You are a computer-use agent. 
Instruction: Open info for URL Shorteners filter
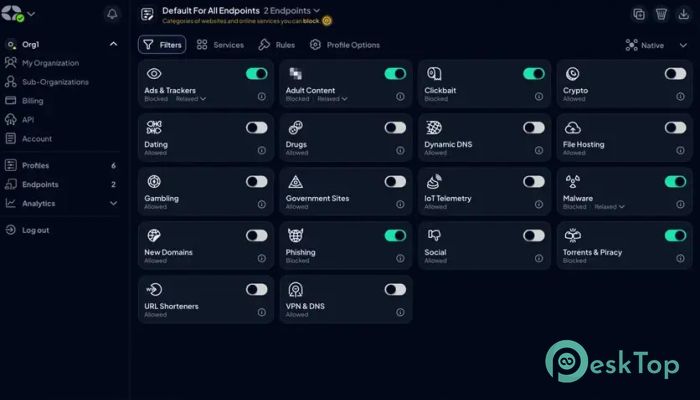pyautogui.click(x=262, y=312)
